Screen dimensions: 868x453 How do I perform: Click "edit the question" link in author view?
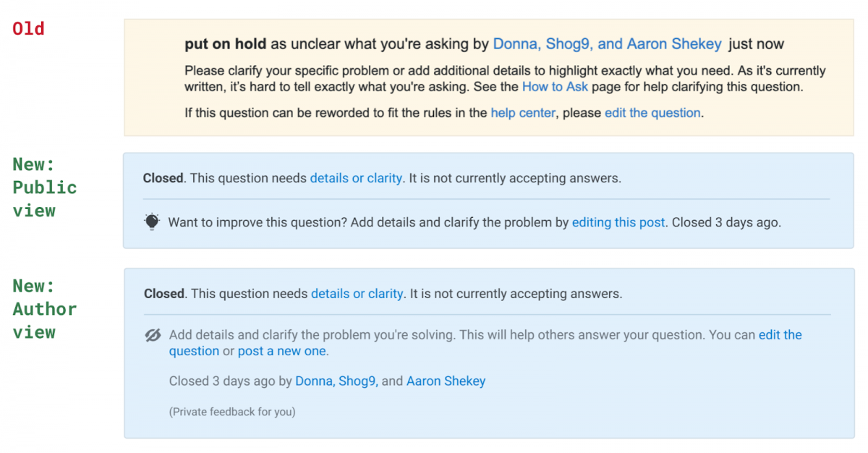485,343
